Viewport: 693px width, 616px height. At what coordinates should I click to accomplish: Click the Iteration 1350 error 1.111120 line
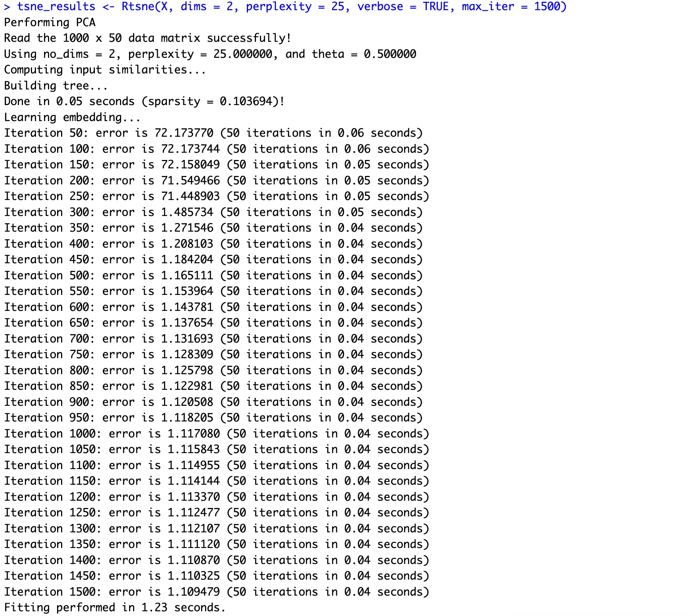[x=217, y=544]
